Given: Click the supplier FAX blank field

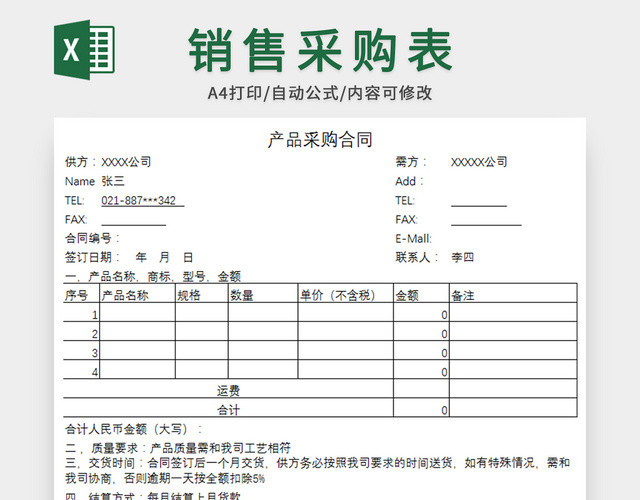Looking at the screenshot, I should coord(133,220).
